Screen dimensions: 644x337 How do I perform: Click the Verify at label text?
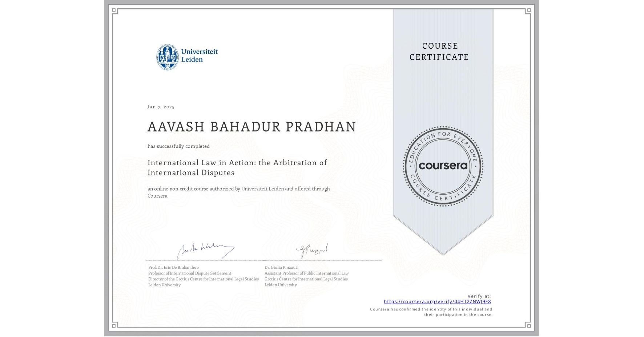(478, 296)
